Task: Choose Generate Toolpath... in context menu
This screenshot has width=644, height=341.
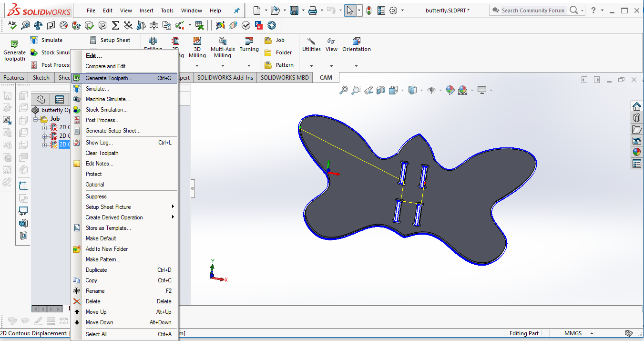Action: 124,78
